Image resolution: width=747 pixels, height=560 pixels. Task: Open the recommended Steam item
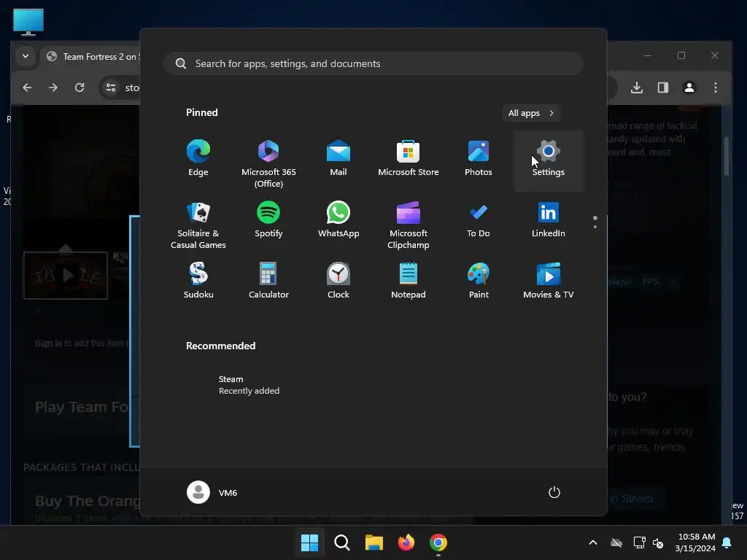pyautogui.click(x=248, y=385)
